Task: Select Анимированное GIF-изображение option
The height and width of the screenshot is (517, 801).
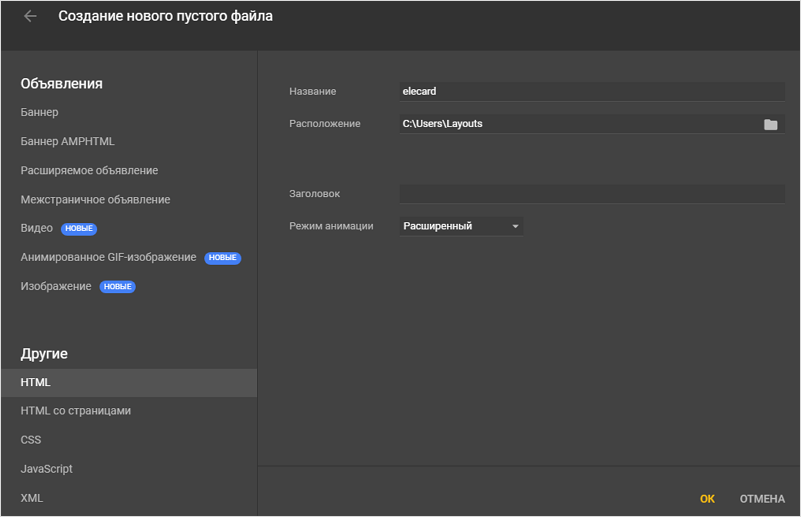Action: tap(108, 258)
